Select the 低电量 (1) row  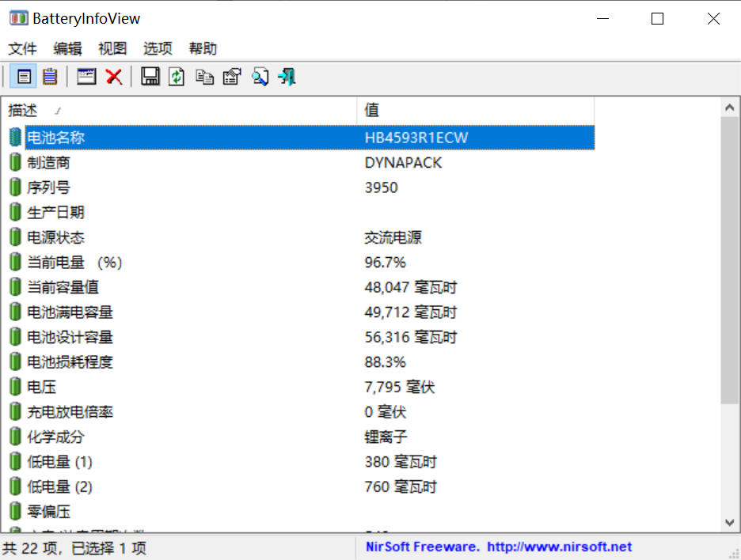(x=302, y=462)
